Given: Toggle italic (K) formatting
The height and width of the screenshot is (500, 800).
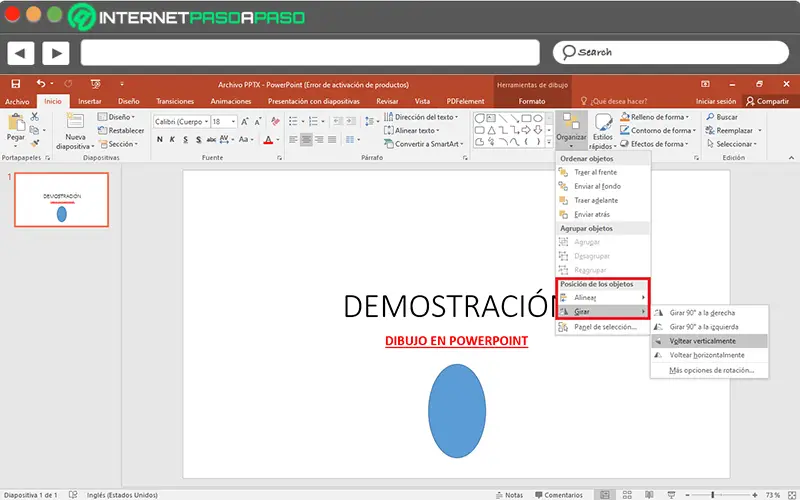Looking at the screenshot, I should point(172,140).
